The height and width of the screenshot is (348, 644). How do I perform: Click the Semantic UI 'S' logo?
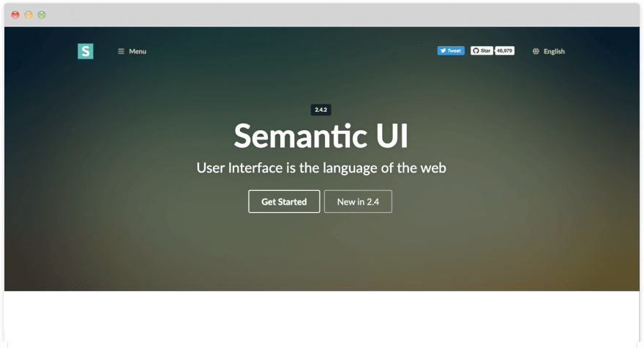pos(86,51)
